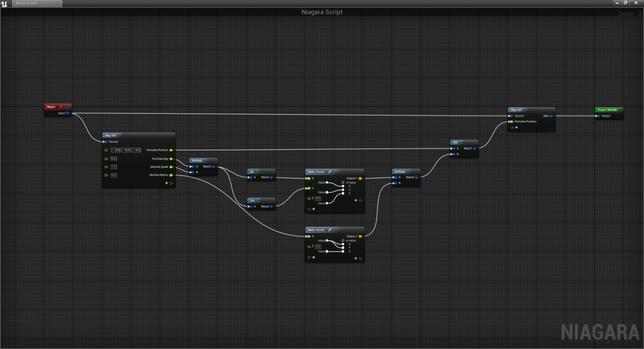644x349 pixels.
Task: Add a new pin to Map Set node
Action: click(516, 128)
